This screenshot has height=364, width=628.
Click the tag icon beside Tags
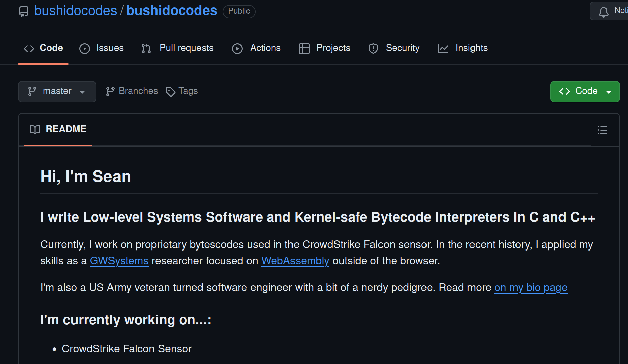(170, 92)
